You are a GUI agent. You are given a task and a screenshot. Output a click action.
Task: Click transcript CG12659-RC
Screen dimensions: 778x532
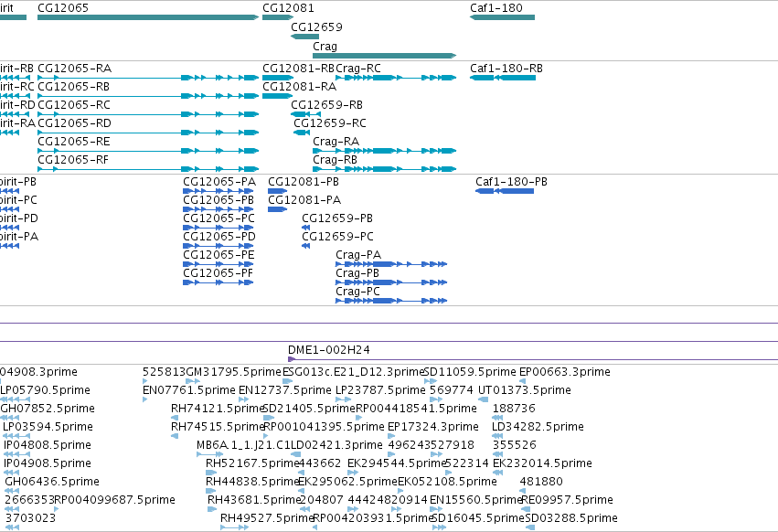click(x=330, y=123)
